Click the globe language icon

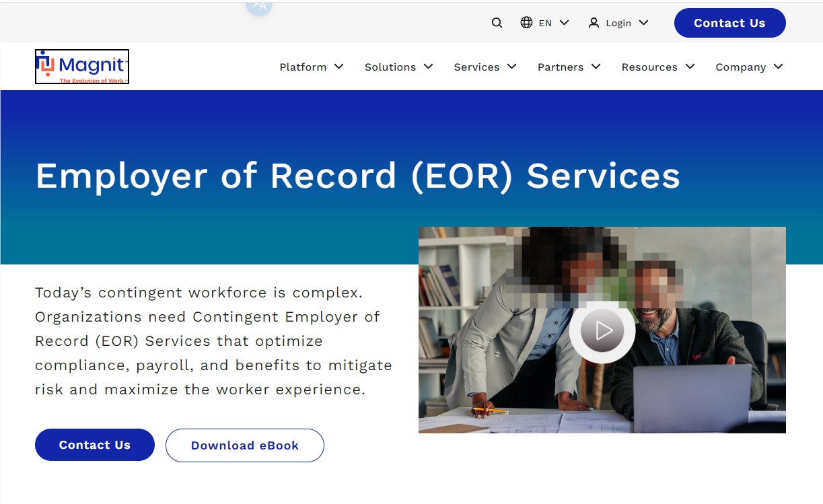526,23
